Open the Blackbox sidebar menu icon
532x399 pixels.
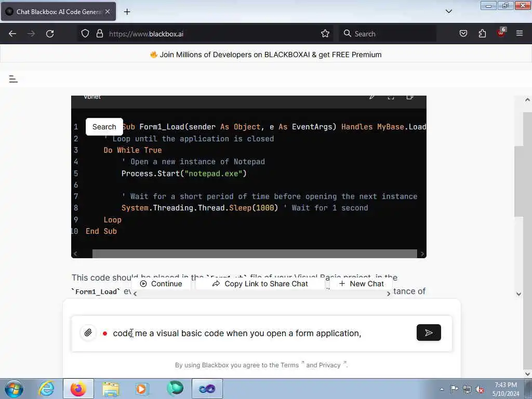click(x=13, y=79)
